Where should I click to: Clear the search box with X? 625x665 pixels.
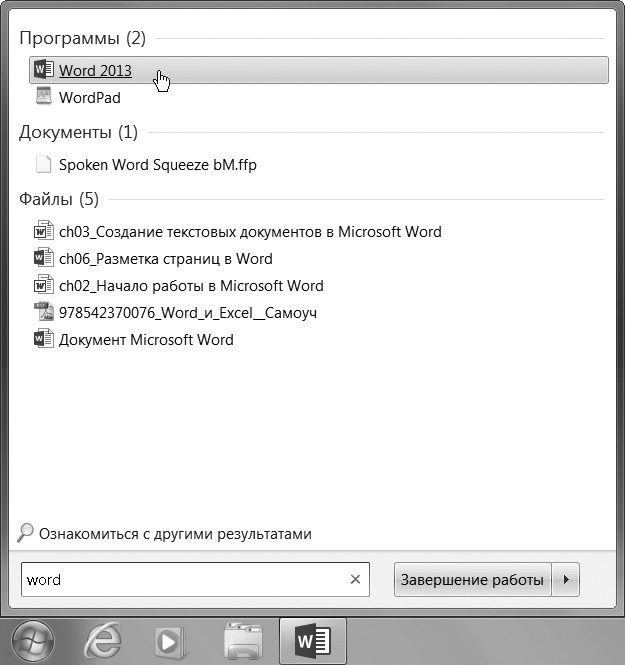pos(355,580)
